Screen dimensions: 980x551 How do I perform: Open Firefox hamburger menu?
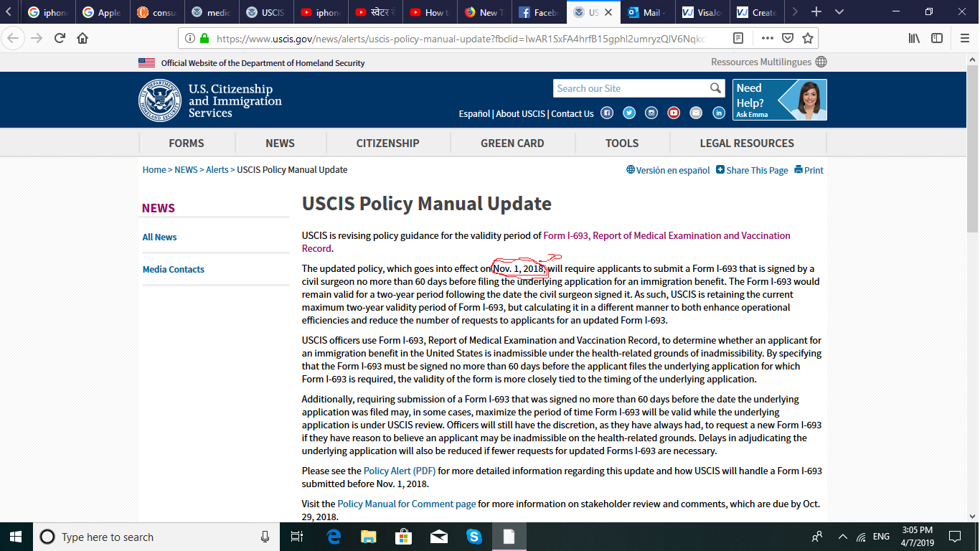(x=965, y=38)
